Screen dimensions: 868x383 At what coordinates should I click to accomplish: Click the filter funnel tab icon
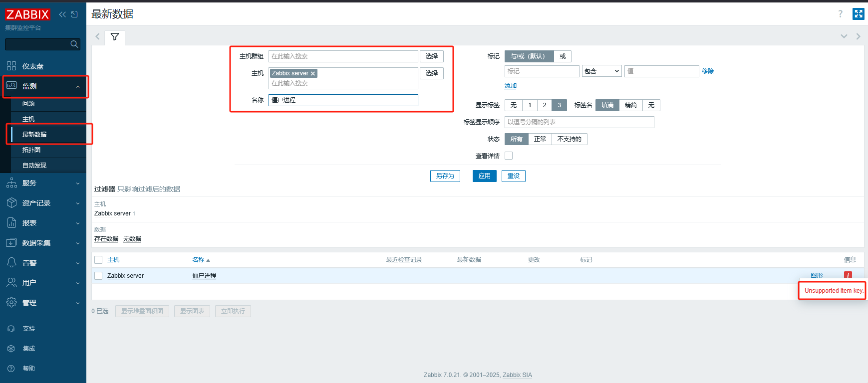point(115,37)
